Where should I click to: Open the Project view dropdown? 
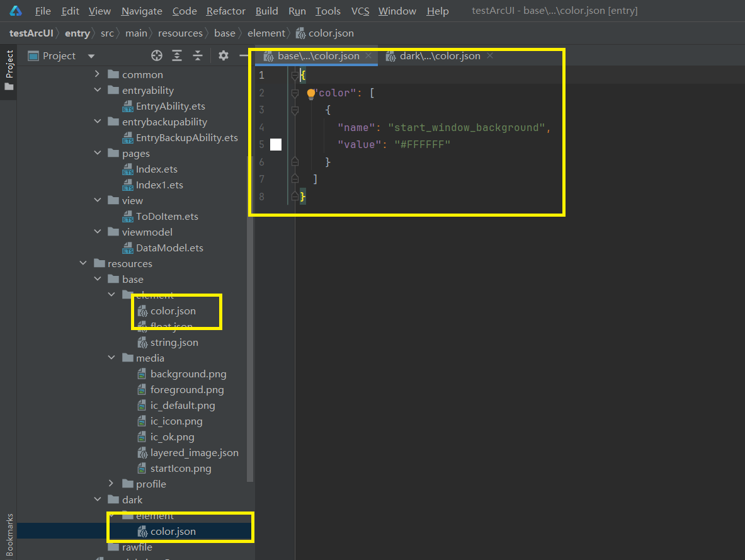[x=91, y=56]
